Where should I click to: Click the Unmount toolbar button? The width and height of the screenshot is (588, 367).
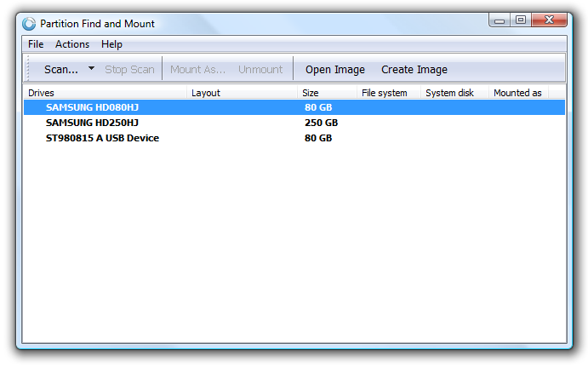click(260, 70)
